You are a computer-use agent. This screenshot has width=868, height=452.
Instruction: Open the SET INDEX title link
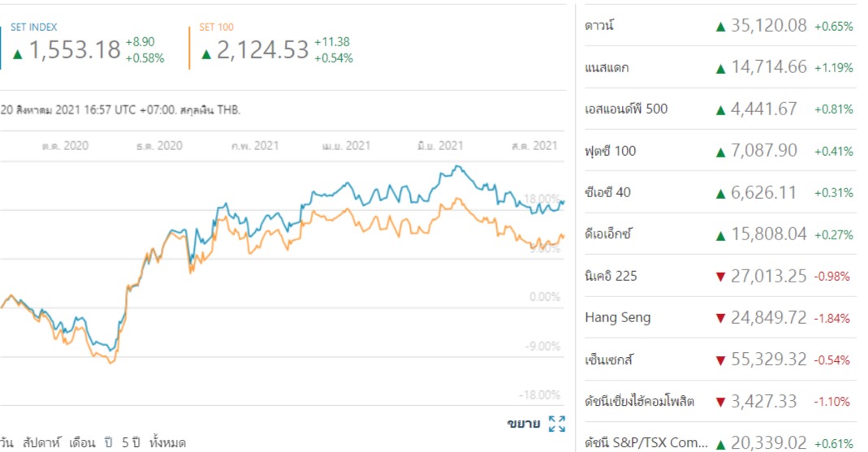tap(34, 28)
